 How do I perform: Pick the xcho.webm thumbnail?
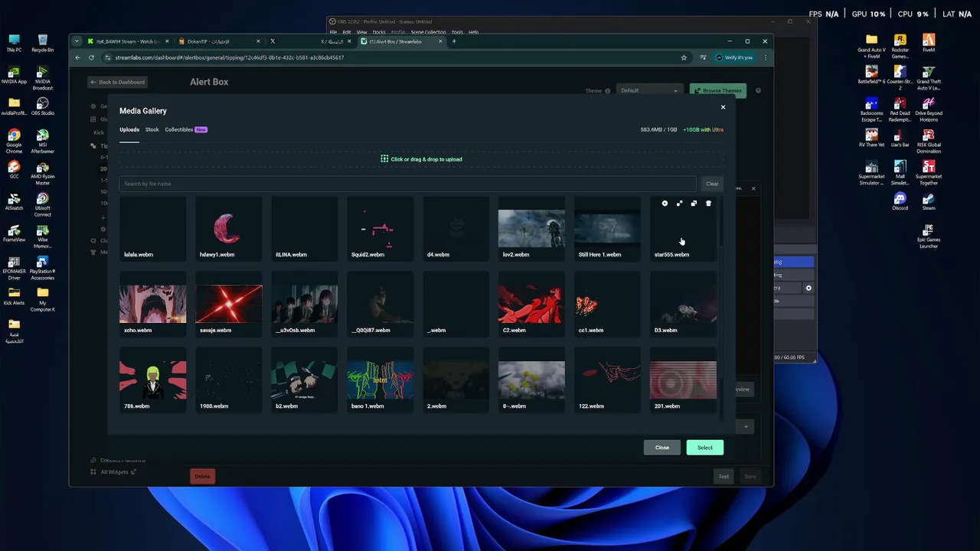pyautogui.click(x=152, y=304)
